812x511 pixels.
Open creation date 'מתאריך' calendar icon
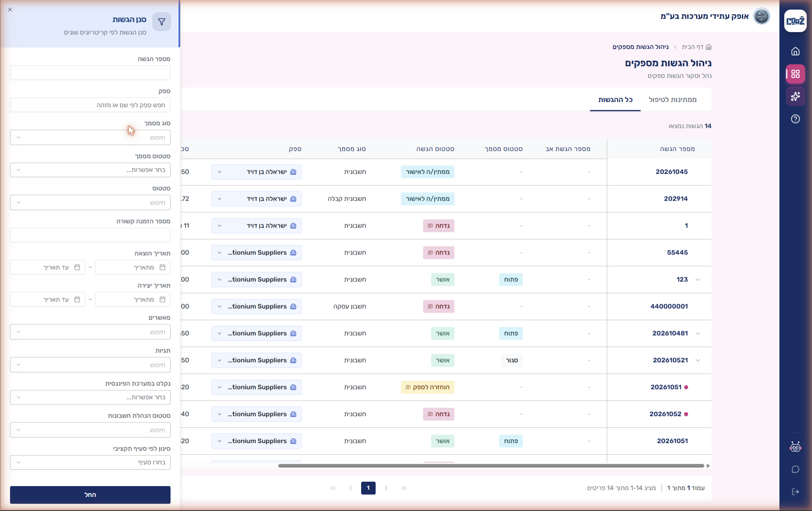point(162,300)
